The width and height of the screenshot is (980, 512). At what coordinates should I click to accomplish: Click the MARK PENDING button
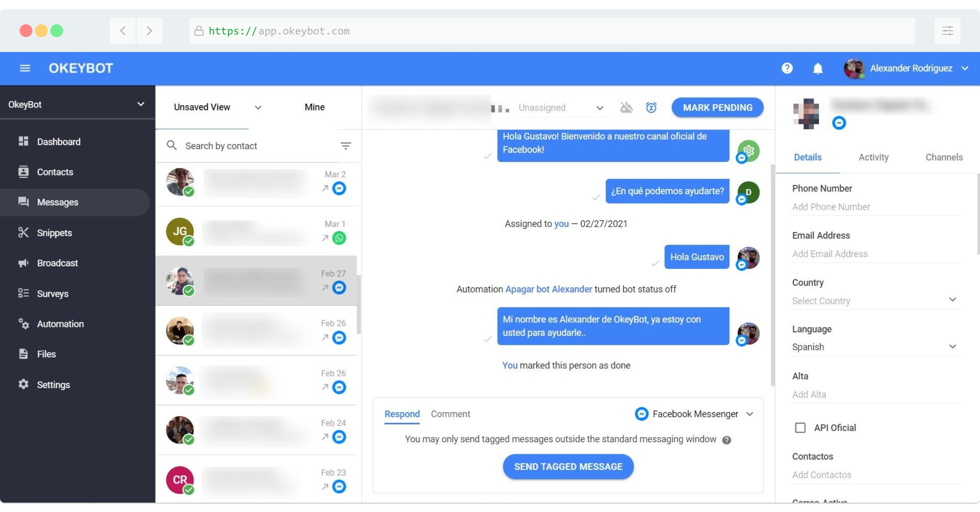coord(718,107)
